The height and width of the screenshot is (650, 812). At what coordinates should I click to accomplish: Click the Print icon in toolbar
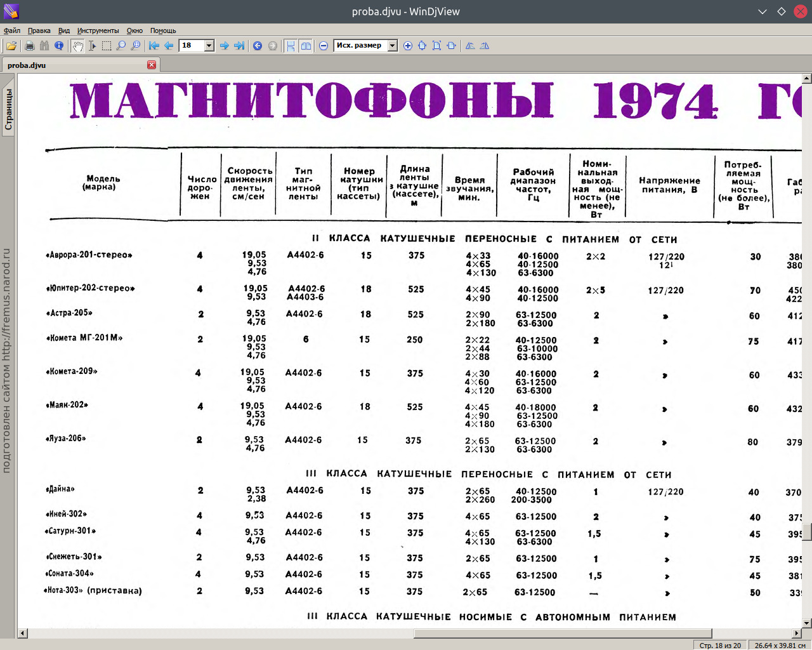29,46
